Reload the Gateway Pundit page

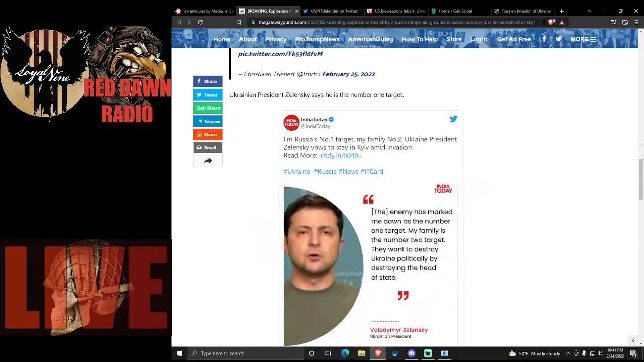click(x=200, y=22)
